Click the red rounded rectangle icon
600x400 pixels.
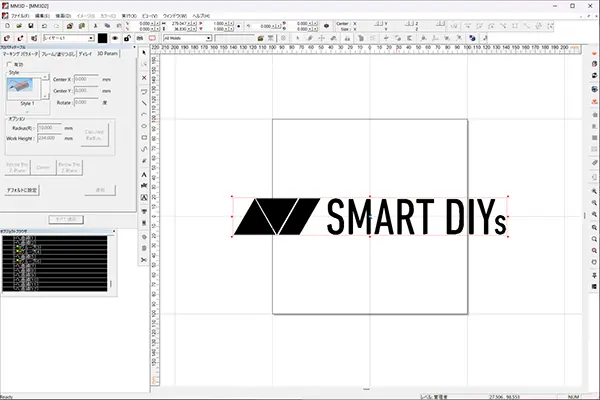click(152, 38)
